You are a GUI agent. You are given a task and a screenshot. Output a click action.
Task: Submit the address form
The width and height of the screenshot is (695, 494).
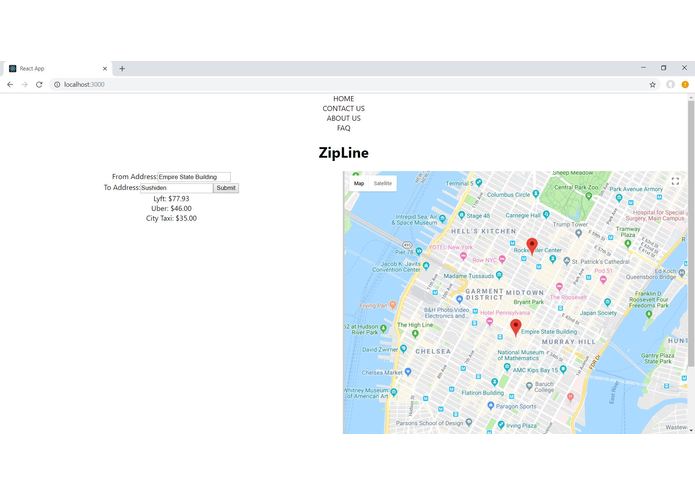click(x=226, y=188)
